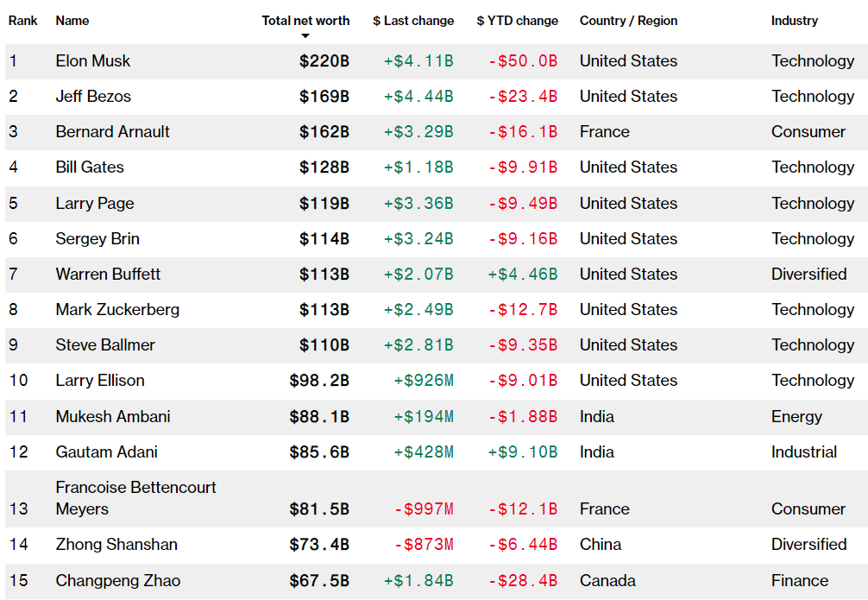Select Gautam Adani's name
Screen dimensions: 868x600
pyautogui.click(x=107, y=452)
